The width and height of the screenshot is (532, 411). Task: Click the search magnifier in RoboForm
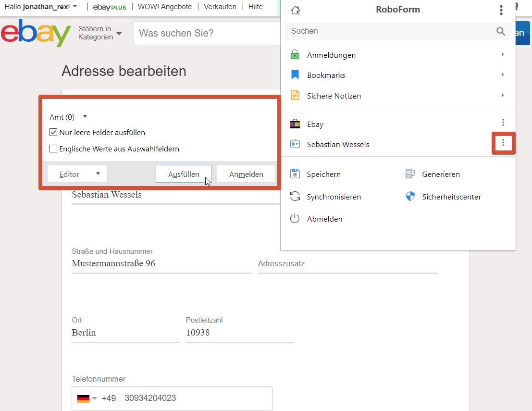click(x=501, y=31)
